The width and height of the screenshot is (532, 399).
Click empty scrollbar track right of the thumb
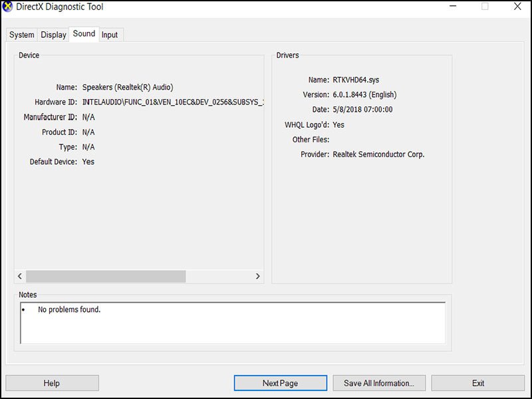(x=218, y=276)
